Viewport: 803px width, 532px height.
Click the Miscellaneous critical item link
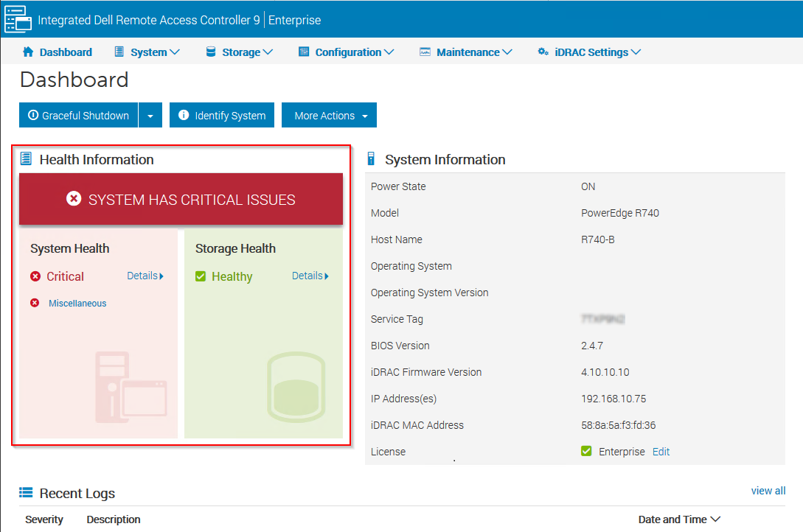pos(77,303)
